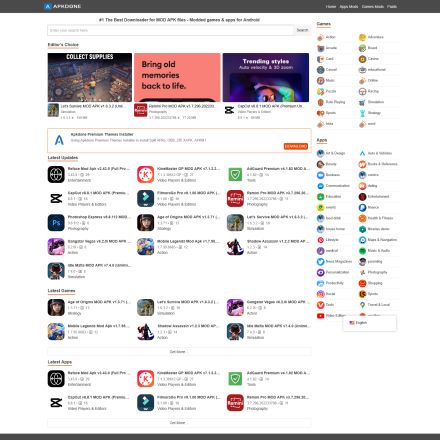Select the Travel & Local map pin icon
Image resolution: width=440 pixels, height=440 pixels.
coord(362,305)
